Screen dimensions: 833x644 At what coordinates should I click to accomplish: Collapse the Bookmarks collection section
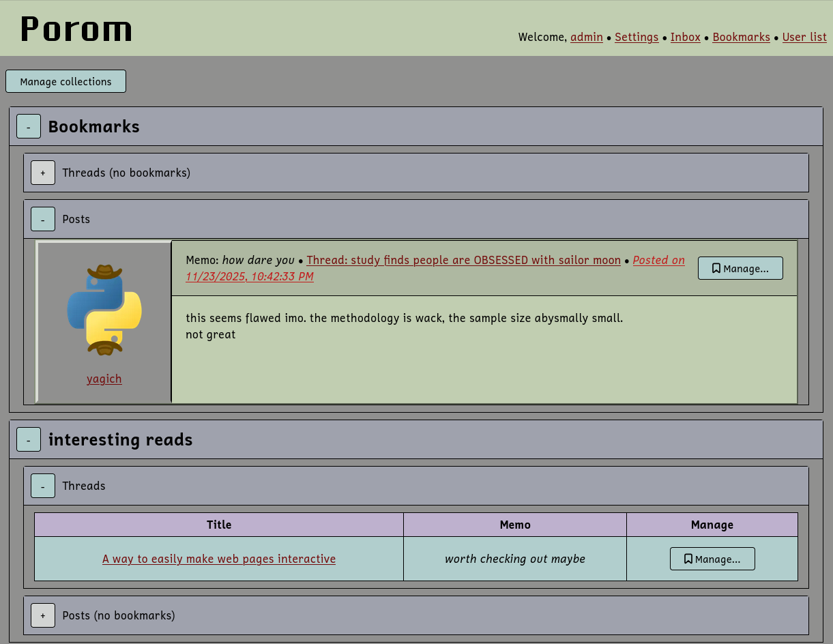[29, 127]
